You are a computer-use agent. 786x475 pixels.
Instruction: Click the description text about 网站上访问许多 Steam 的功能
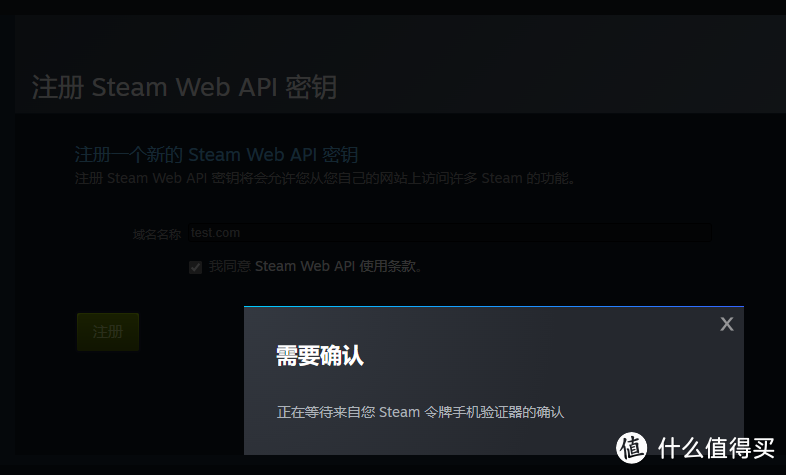point(325,178)
